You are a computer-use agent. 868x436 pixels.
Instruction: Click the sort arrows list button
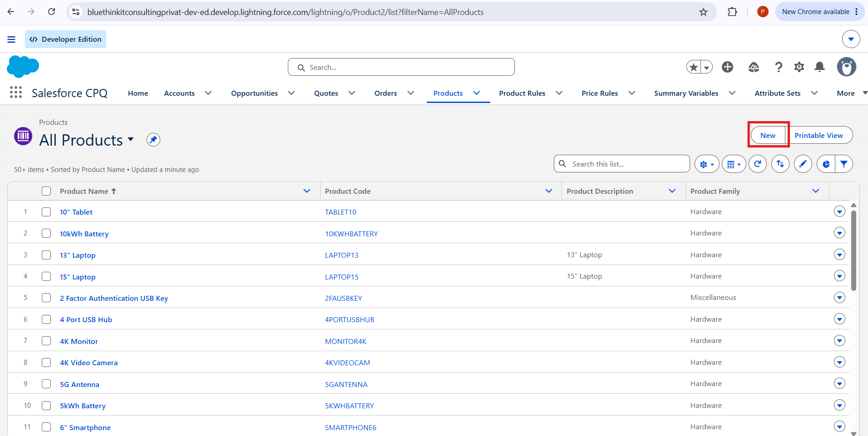(780, 164)
